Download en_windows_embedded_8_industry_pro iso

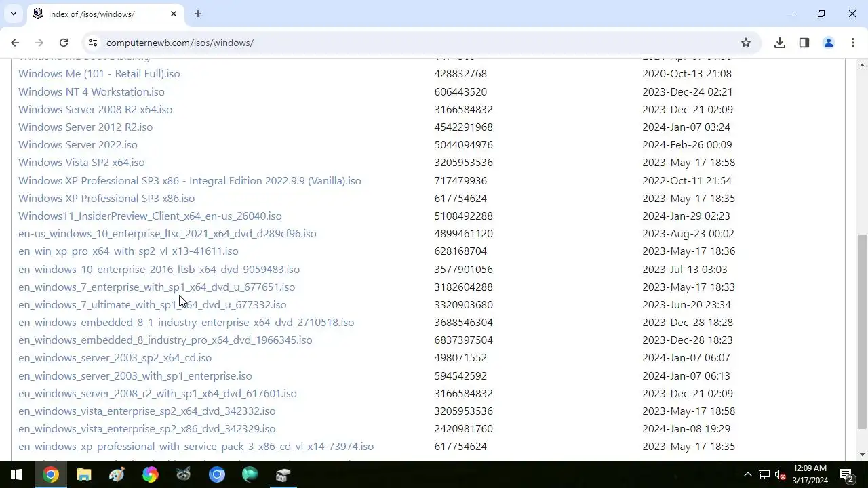pos(165,340)
